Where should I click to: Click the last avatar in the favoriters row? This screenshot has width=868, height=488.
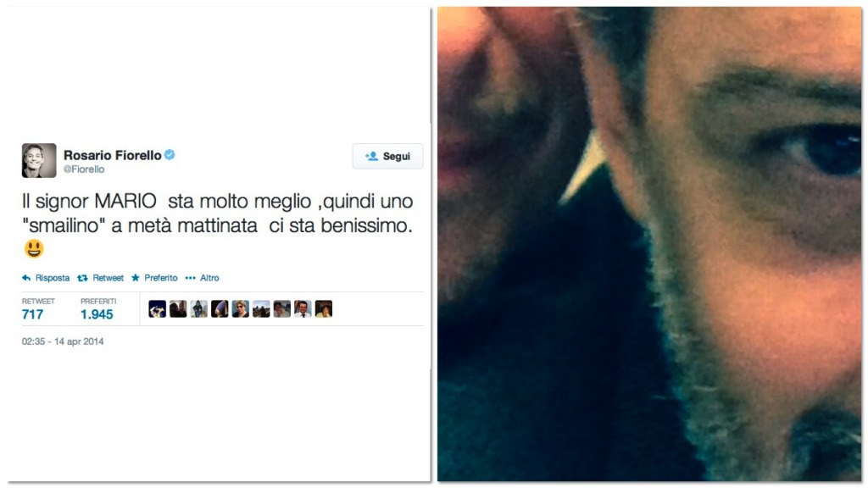click(x=324, y=308)
